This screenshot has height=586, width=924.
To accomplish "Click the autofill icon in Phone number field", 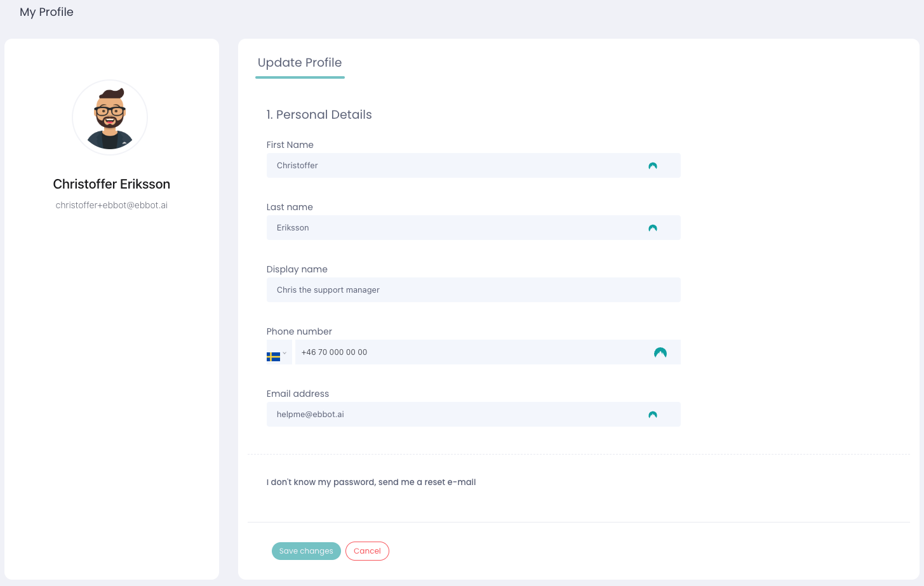I will coord(660,352).
